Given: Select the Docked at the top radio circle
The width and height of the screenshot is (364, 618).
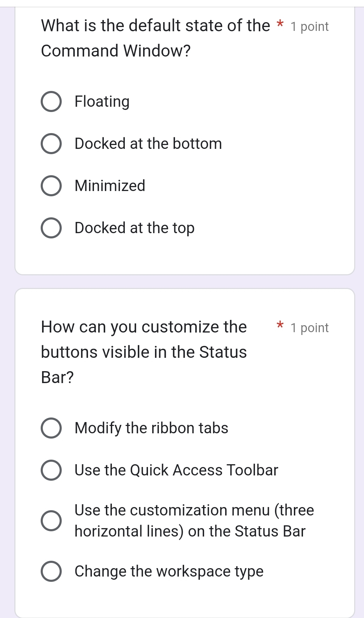Looking at the screenshot, I should pos(51,228).
